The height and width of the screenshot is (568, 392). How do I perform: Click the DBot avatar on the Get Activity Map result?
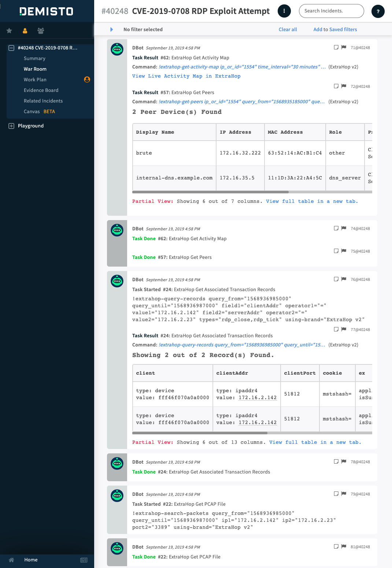point(117,49)
